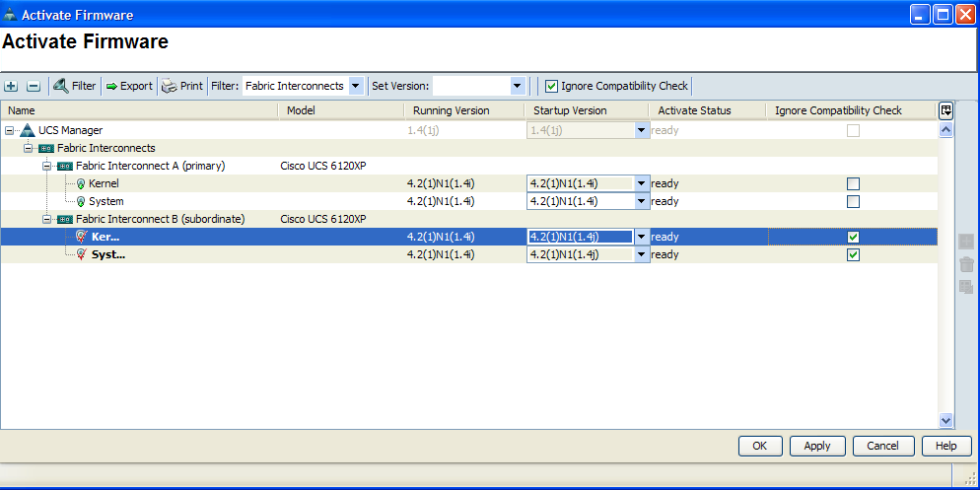
Task: Click the collapse all minus icon in toolbar
Action: pos(33,86)
